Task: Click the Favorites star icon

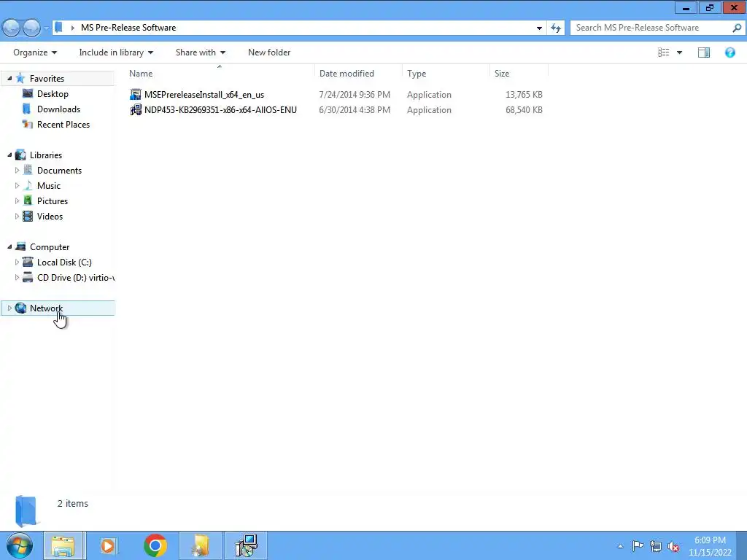Action: [x=20, y=78]
